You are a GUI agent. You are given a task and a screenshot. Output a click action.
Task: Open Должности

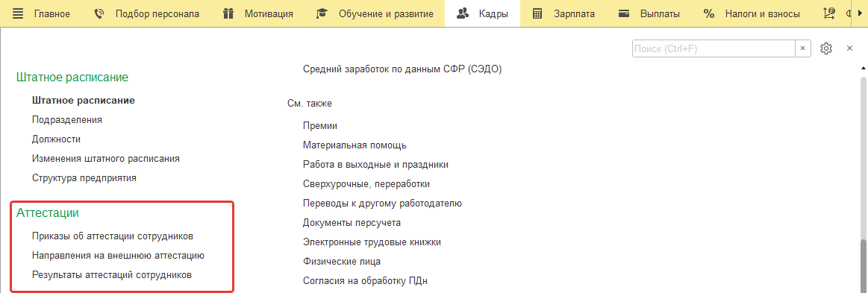click(57, 139)
